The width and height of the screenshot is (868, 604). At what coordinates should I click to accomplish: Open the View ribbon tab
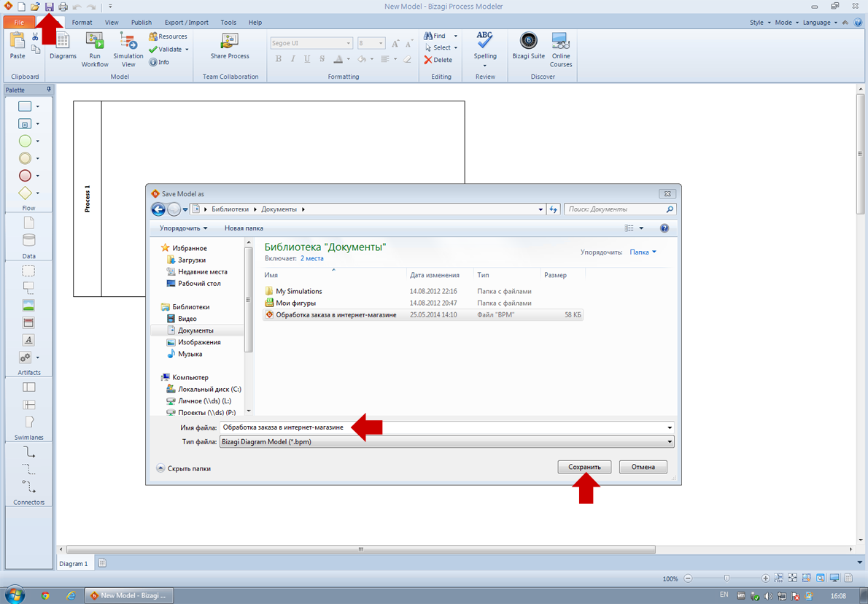112,23
